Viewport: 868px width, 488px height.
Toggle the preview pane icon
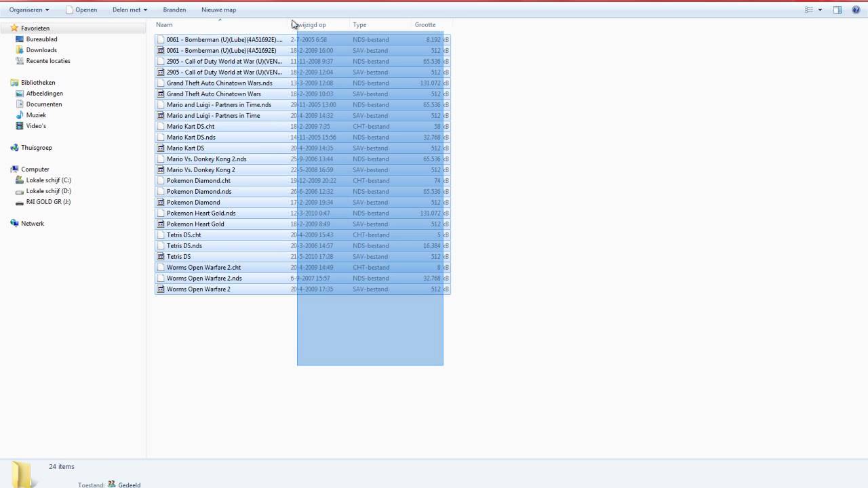837,9
